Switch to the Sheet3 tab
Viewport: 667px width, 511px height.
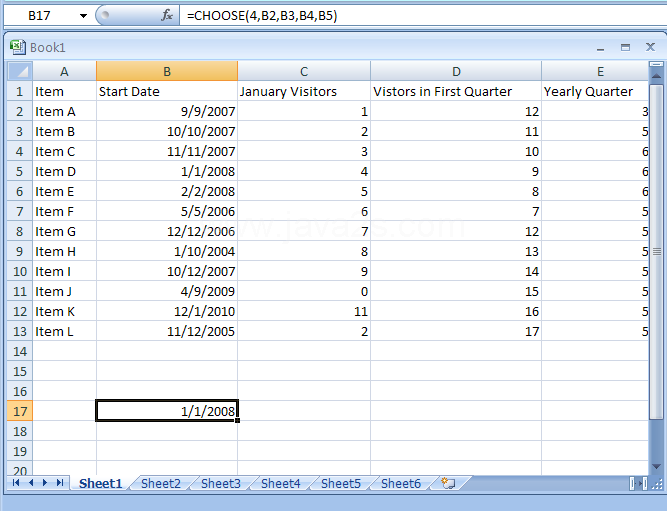coord(221,483)
